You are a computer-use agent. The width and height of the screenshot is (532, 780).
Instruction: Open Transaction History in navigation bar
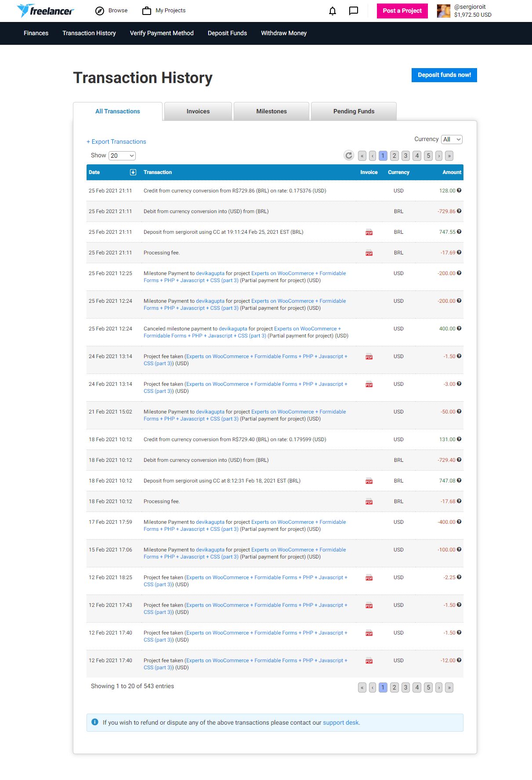pos(89,33)
